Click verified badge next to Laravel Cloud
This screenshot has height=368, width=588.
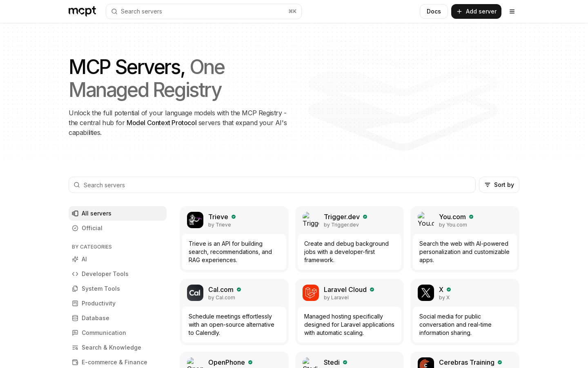tap(372, 289)
